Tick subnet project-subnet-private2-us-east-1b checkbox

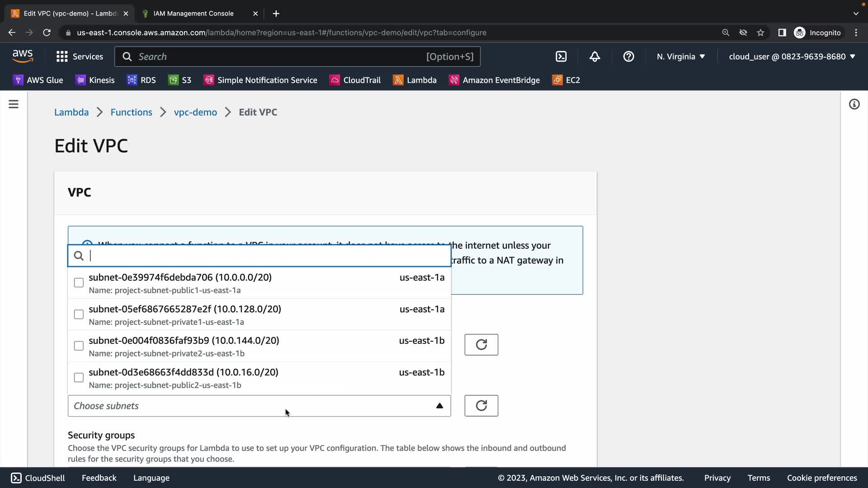pyautogui.click(x=79, y=346)
